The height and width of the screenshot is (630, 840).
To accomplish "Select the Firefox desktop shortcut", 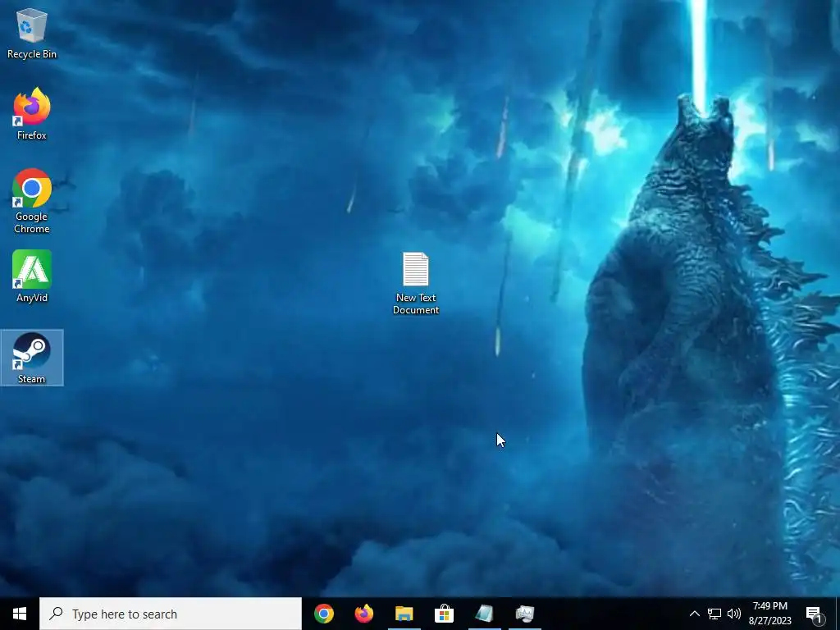I will pyautogui.click(x=32, y=114).
